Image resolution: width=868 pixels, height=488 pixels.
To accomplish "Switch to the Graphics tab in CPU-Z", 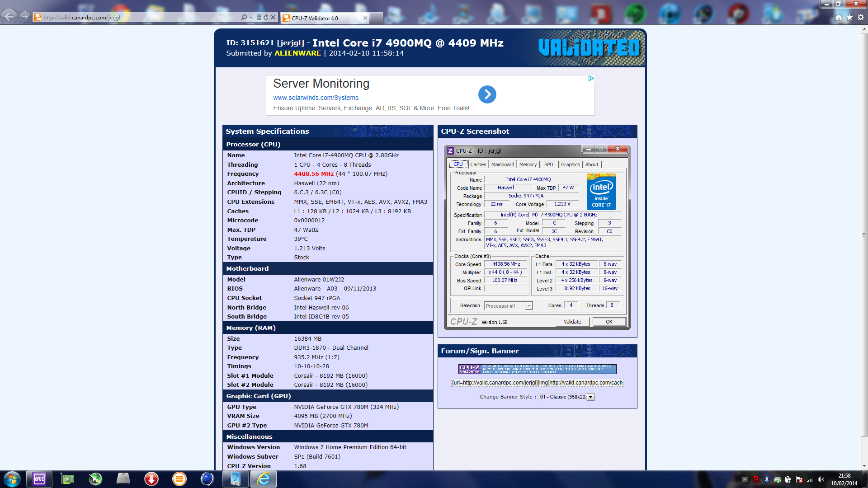I will [570, 164].
